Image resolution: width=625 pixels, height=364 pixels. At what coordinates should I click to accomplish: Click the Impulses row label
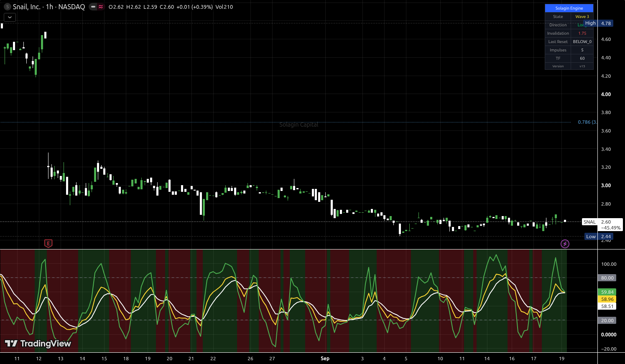click(558, 50)
